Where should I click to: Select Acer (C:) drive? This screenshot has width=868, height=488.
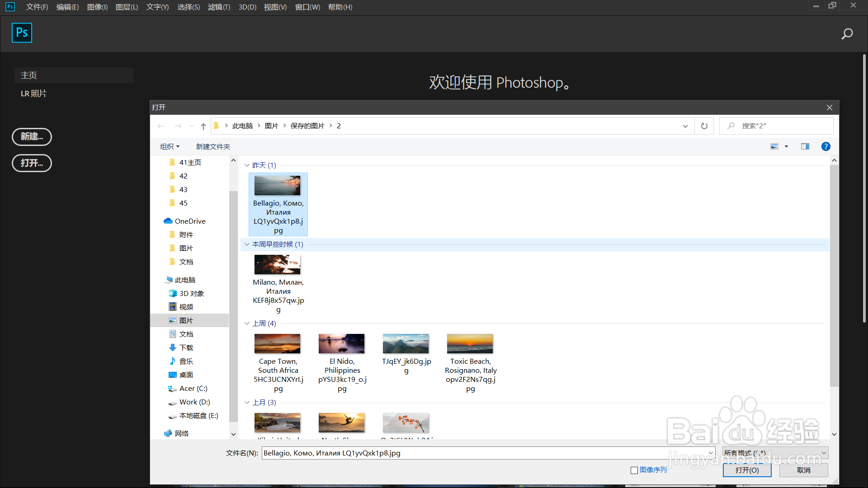193,388
